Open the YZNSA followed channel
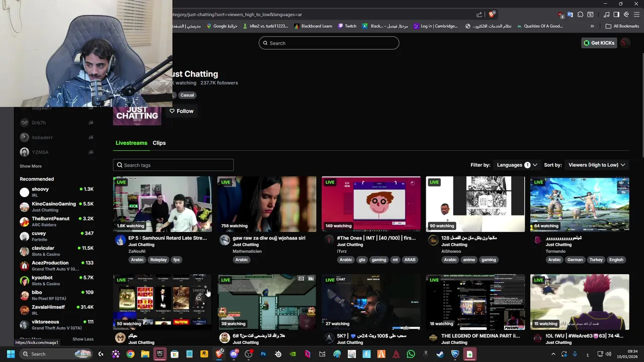 56,152
